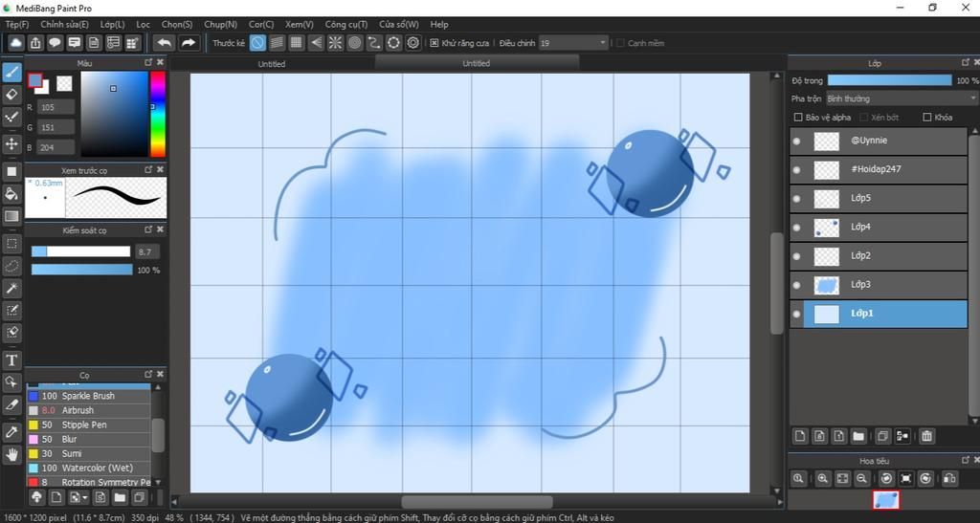Image resolution: width=980 pixels, height=523 pixels.
Task: Undock the Kiểm soát cọ panel
Action: pos(148,229)
